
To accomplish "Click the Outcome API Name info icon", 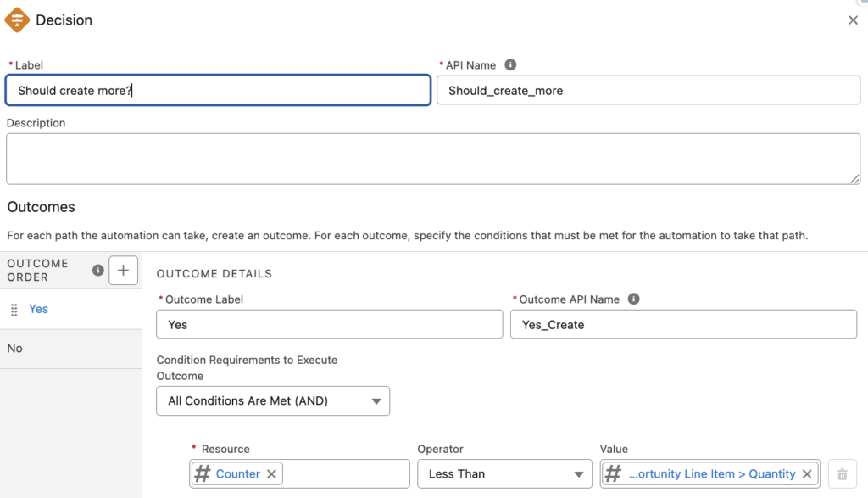I will click(633, 299).
